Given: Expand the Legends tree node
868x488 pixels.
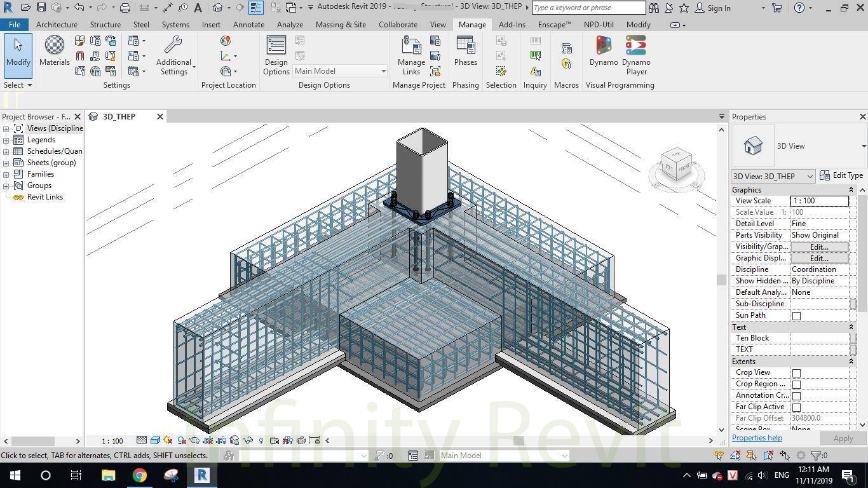Looking at the screenshot, I should click(6, 140).
